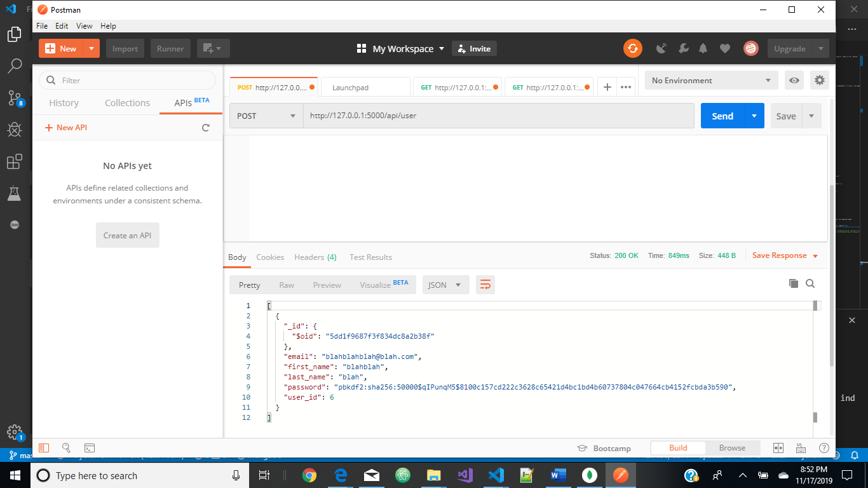Screen dimensions: 868x488
Task: Click the heart icon in header
Action: [x=724, y=48]
